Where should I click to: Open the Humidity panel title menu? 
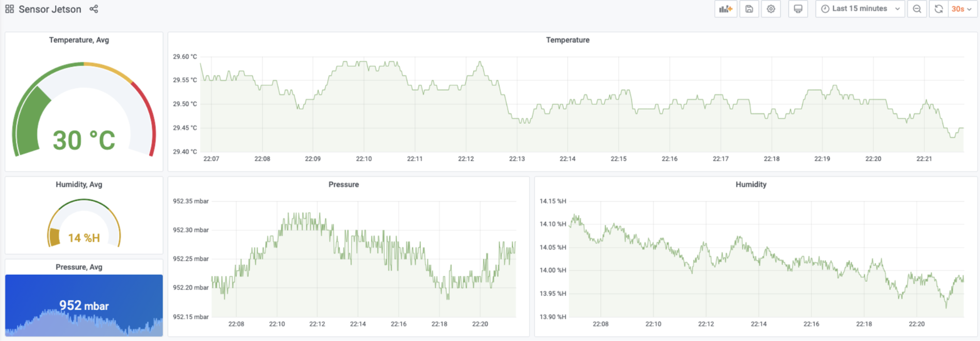tap(751, 185)
